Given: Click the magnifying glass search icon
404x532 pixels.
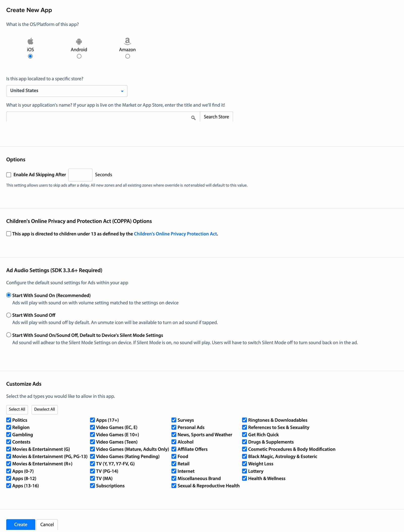Looking at the screenshot, I should (193, 118).
